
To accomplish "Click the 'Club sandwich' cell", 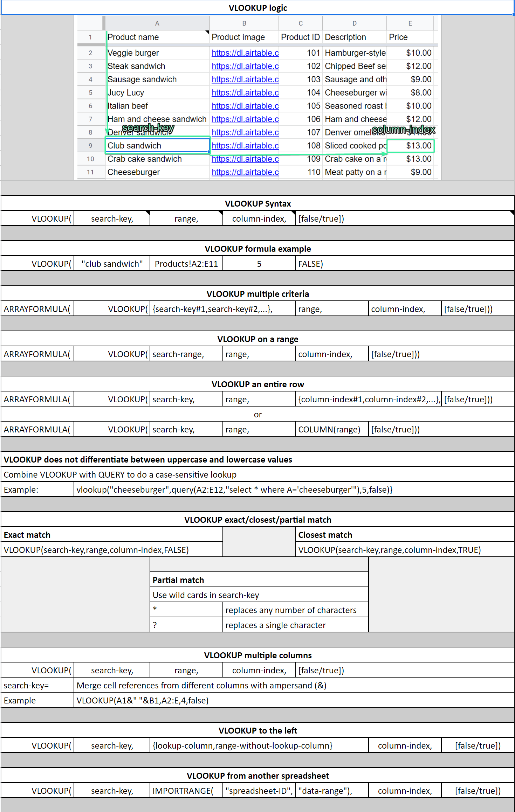I will [157, 146].
